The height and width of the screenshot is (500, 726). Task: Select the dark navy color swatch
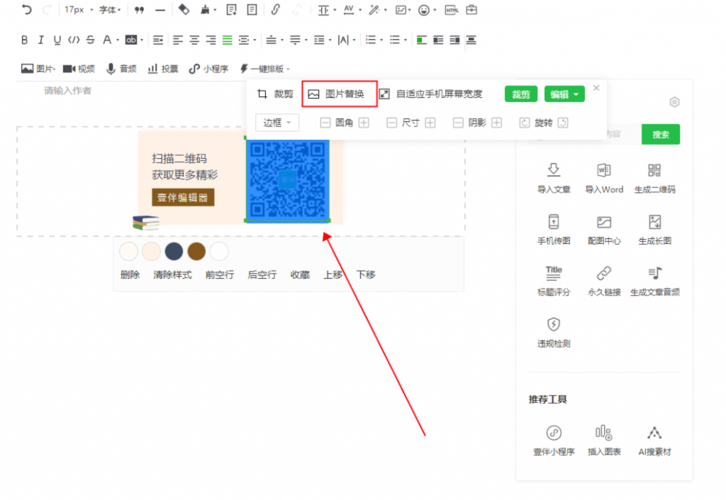(x=174, y=251)
